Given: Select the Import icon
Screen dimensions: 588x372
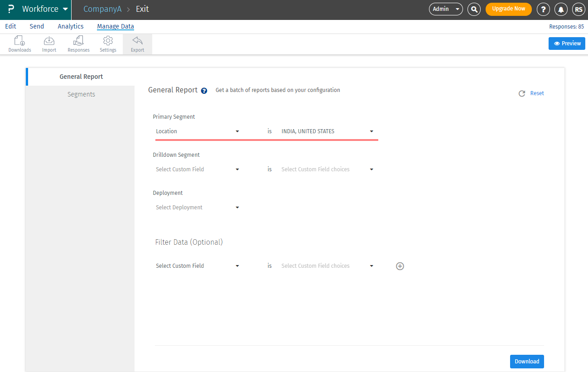Looking at the screenshot, I should (x=49, y=43).
